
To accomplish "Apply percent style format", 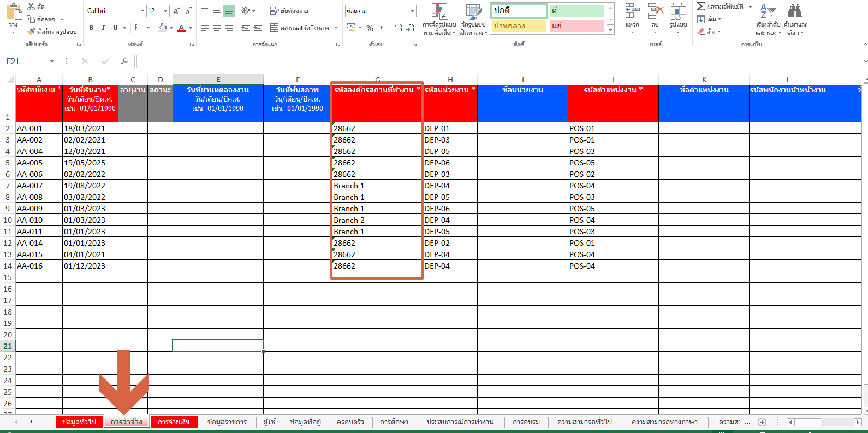I will 370,28.
